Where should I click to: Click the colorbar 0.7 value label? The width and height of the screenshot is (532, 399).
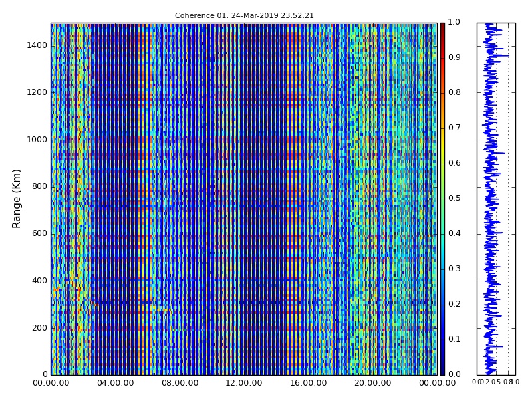pyautogui.click(x=454, y=128)
